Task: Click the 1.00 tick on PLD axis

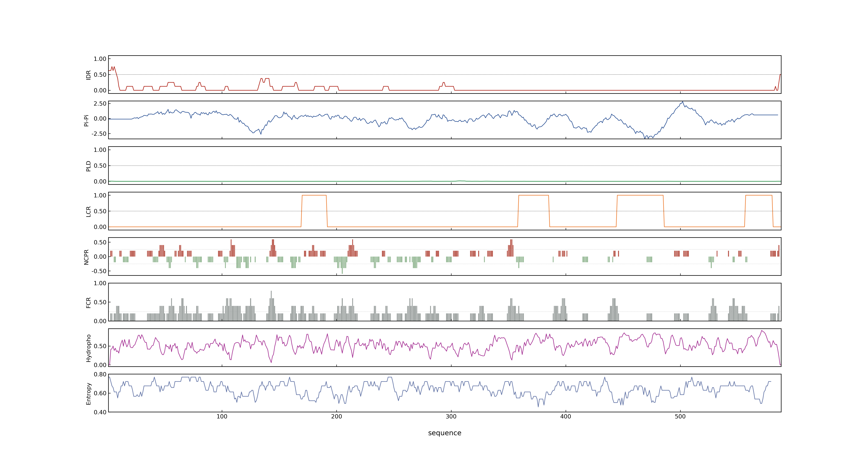Action: (100, 150)
